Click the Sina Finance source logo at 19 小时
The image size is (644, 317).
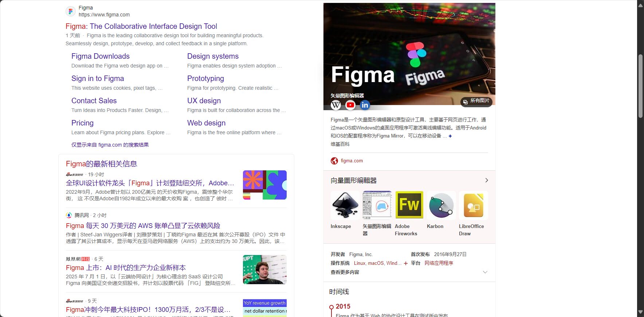click(75, 175)
